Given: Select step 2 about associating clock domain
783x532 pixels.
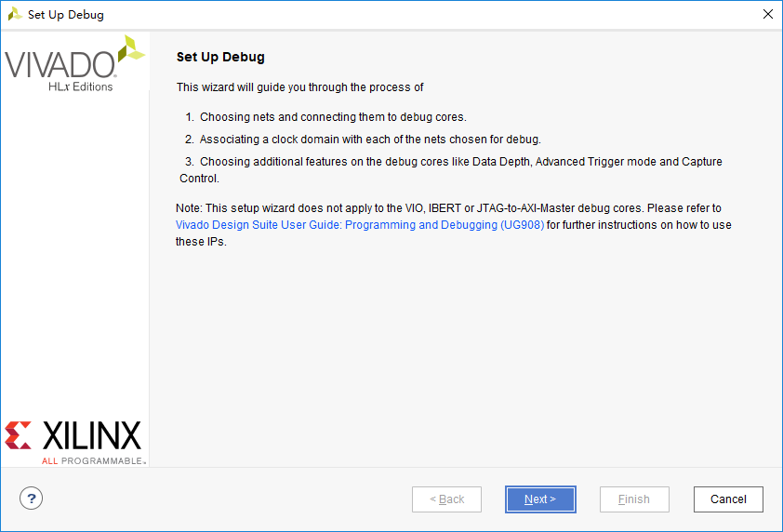Looking at the screenshot, I should tap(363, 140).
